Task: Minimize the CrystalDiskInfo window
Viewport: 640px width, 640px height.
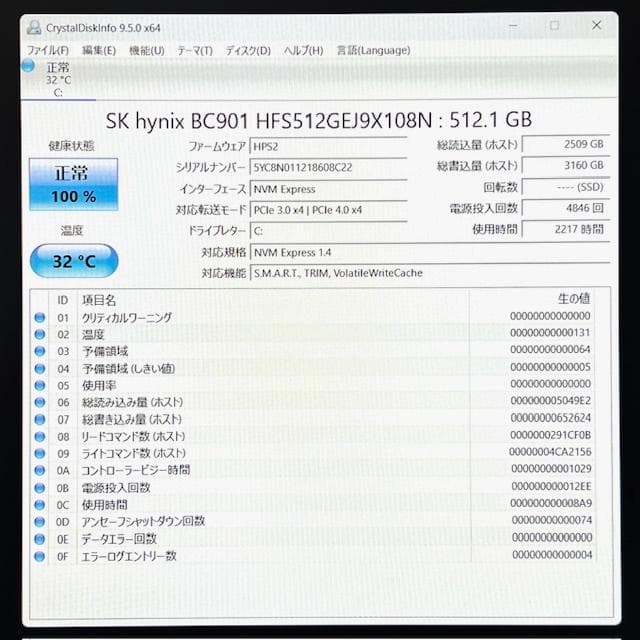Action: [513, 26]
